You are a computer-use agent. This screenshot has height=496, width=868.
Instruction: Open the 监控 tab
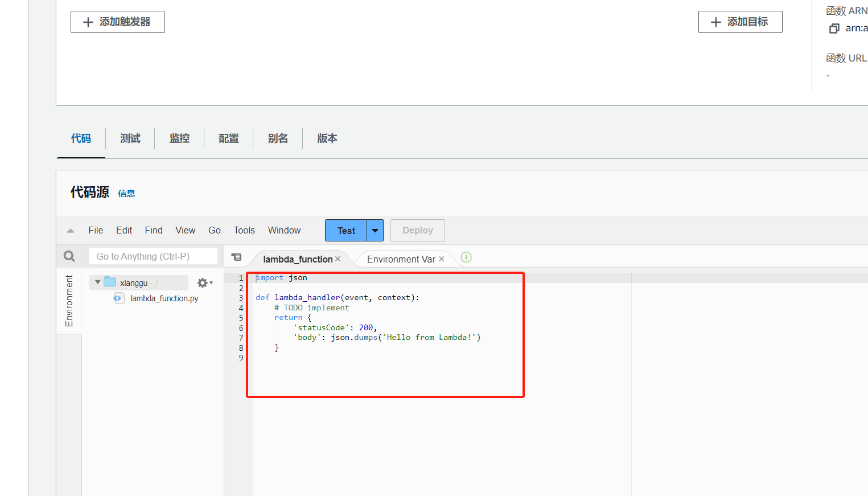[x=179, y=138]
